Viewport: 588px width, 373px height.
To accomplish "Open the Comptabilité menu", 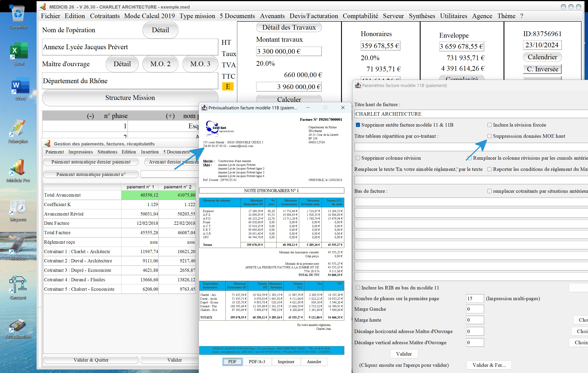I will (360, 16).
